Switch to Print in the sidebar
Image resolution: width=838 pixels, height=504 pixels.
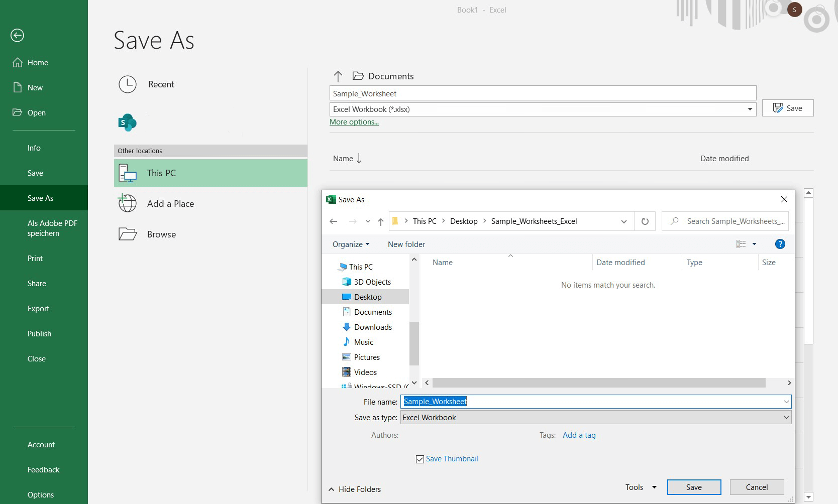[x=35, y=258]
